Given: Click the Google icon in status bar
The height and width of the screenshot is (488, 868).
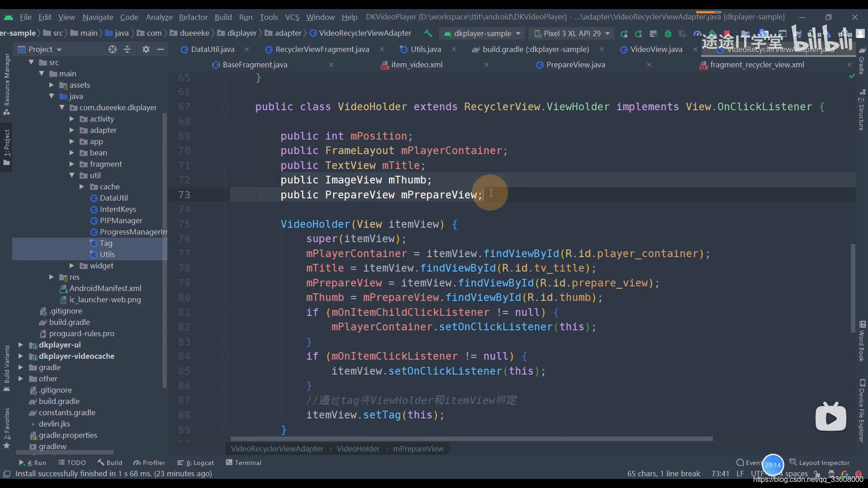Looking at the screenshot, I should [x=844, y=474].
